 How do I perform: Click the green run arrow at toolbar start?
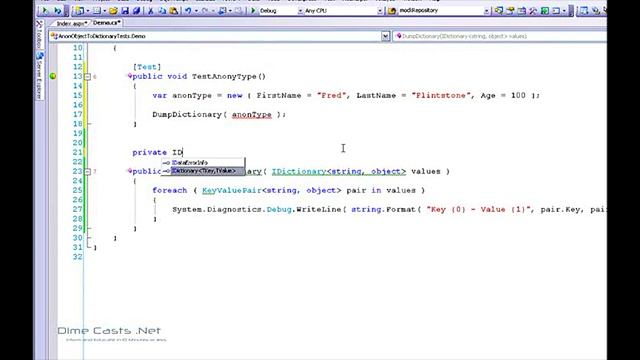(x=45, y=11)
